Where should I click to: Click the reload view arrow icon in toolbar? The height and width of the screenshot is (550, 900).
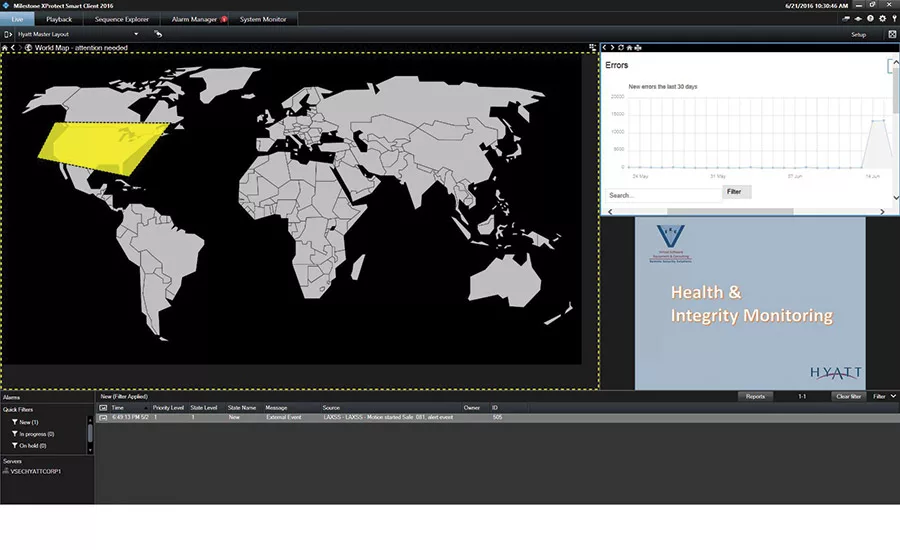[x=158, y=34]
